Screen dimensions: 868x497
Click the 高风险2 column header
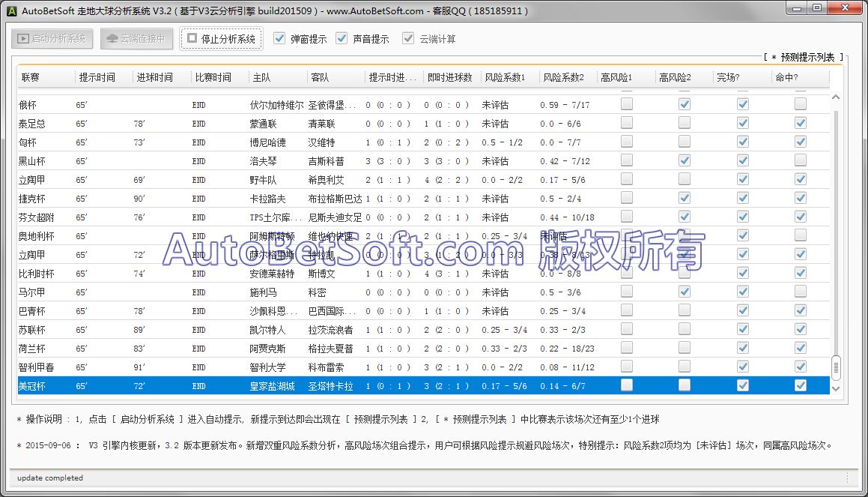click(684, 77)
